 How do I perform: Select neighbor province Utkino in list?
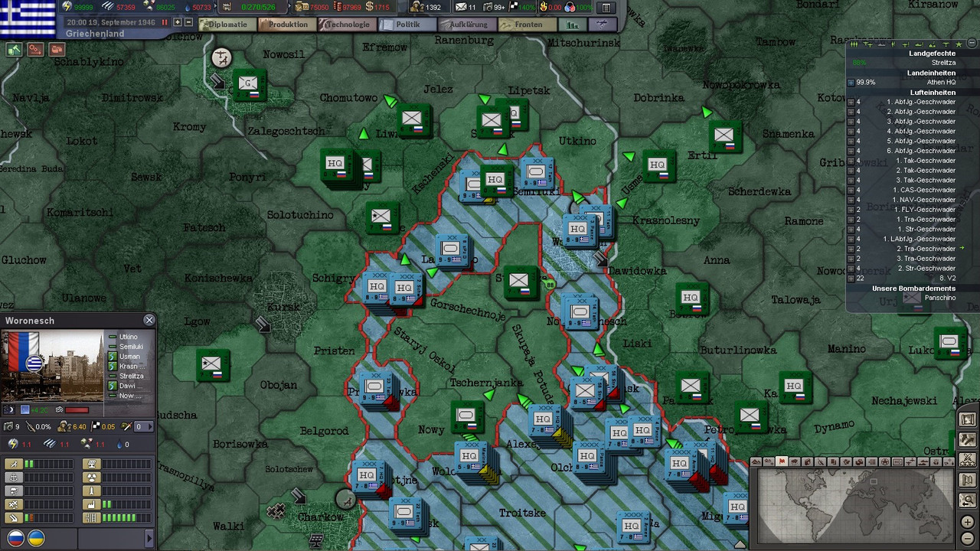click(x=128, y=337)
